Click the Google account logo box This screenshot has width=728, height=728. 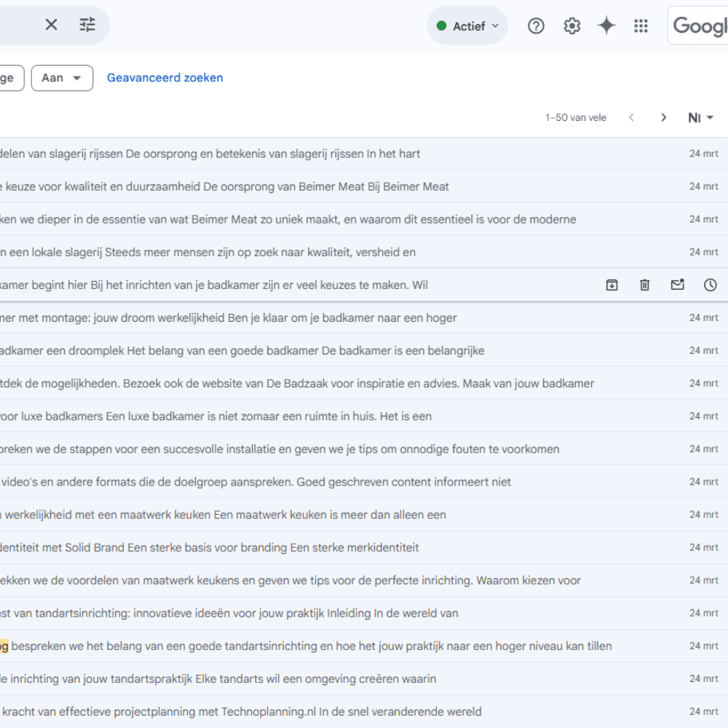pos(698,25)
